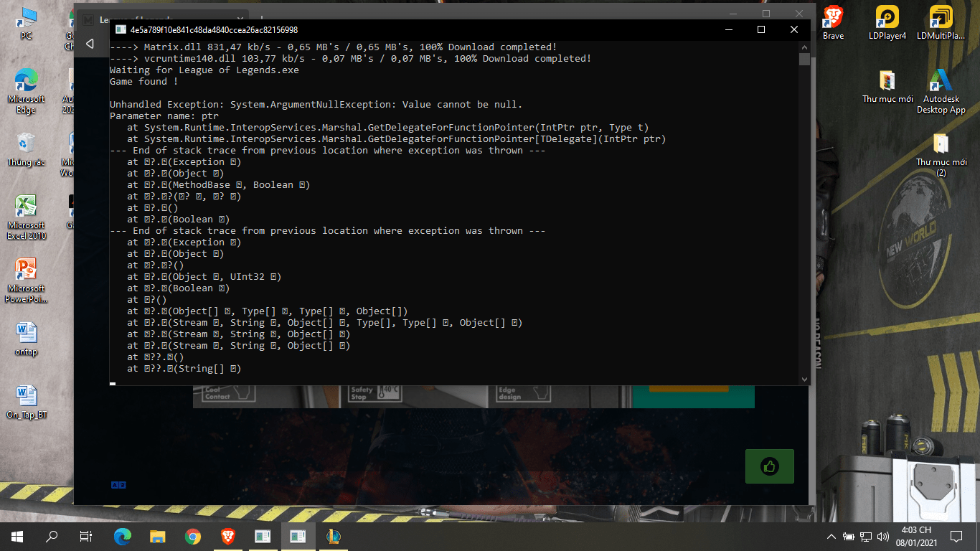The image size is (980, 551).
Task: Launch the LDMultiPlayer desktop shortcut
Action: pyautogui.click(x=941, y=23)
